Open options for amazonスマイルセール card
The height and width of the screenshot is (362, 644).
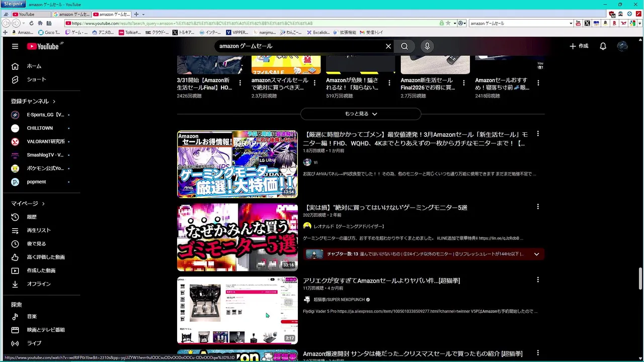314,83
